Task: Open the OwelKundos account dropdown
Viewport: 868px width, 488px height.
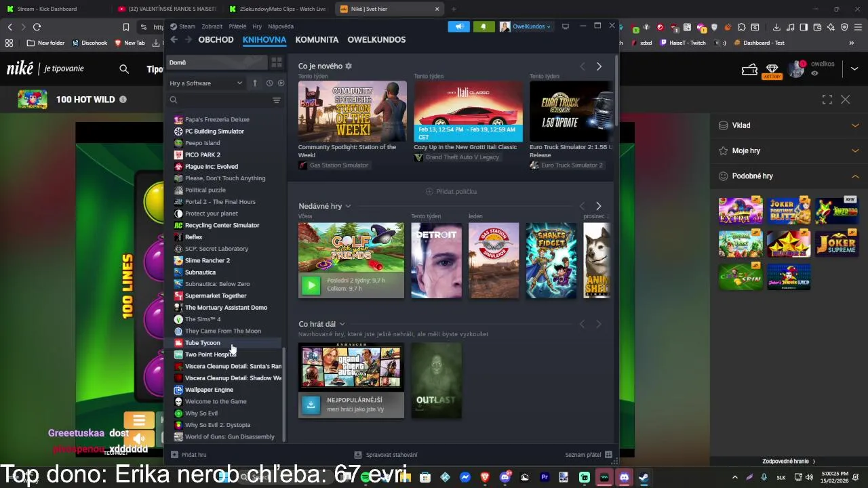Action: tap(526, 26)
